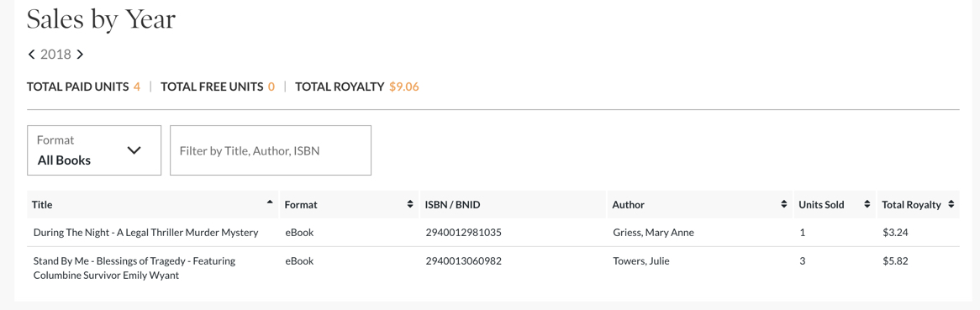This screenshot has height=310, width=980.
Task: Go to previous year with left chevron
Action: (x=31, y=55)
